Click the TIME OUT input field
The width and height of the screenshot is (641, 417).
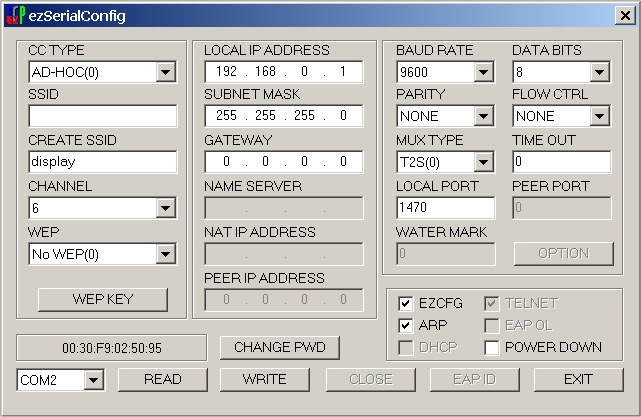(562, 162)
